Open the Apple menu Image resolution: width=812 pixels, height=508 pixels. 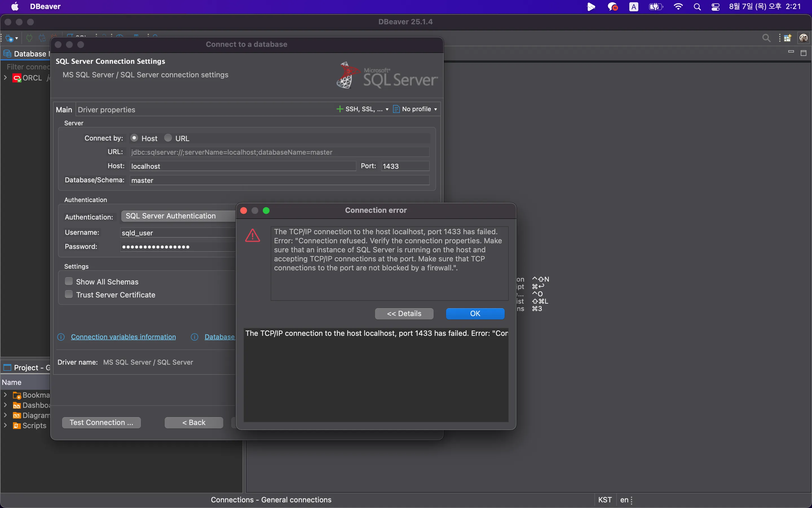click(15, 6)
